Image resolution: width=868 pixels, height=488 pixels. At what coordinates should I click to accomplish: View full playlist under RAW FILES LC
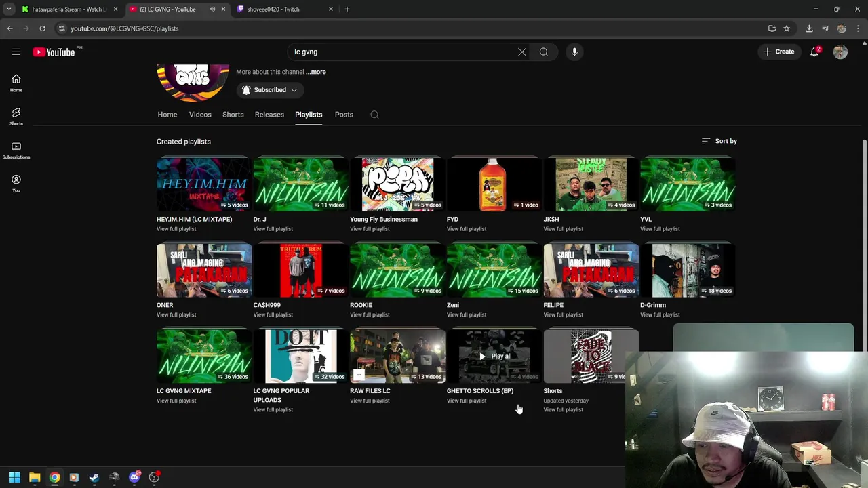[370, 401]
